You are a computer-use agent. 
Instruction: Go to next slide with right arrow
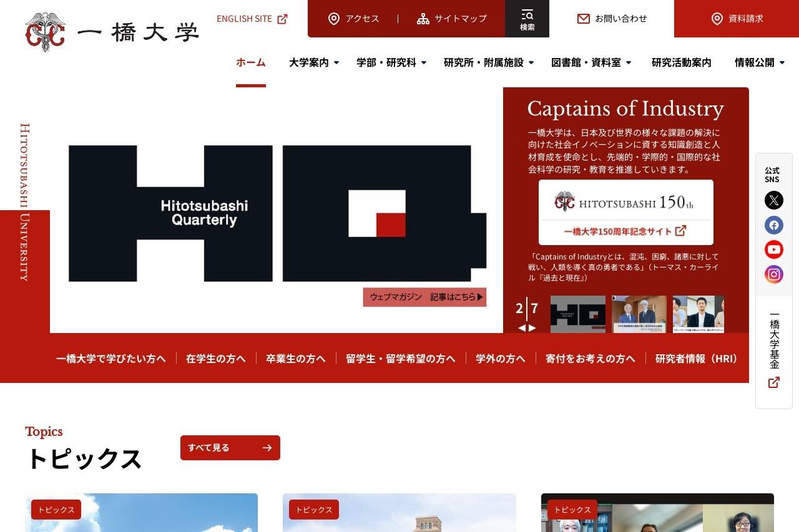tap(532, 328)
